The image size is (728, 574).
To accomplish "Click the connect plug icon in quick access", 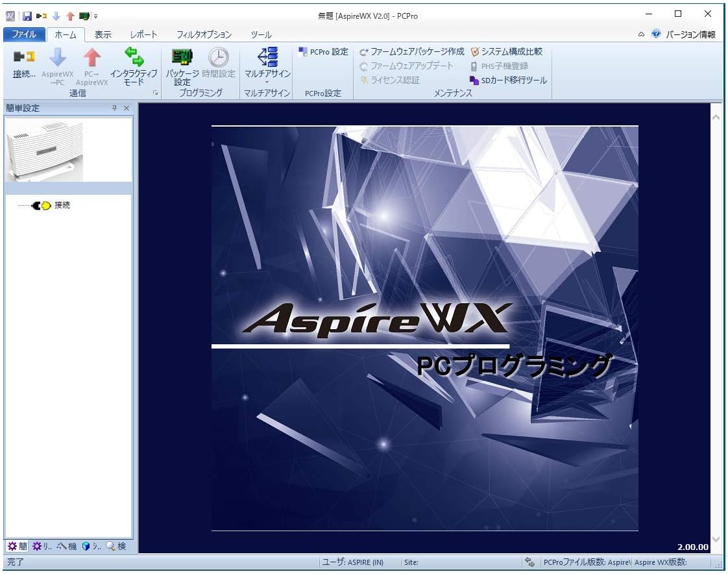I will (x=42, y=16).
